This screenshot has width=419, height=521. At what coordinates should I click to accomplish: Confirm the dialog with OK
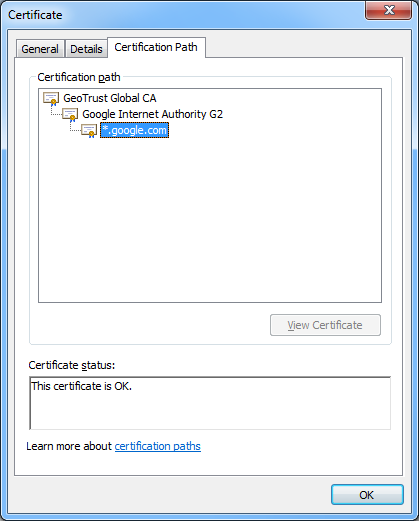coord(367,495)
